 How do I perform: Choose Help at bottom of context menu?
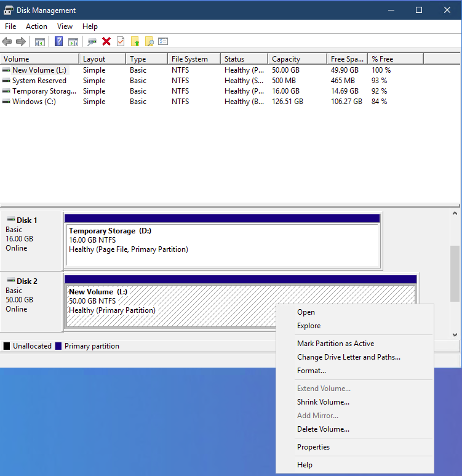pos(354,465)
